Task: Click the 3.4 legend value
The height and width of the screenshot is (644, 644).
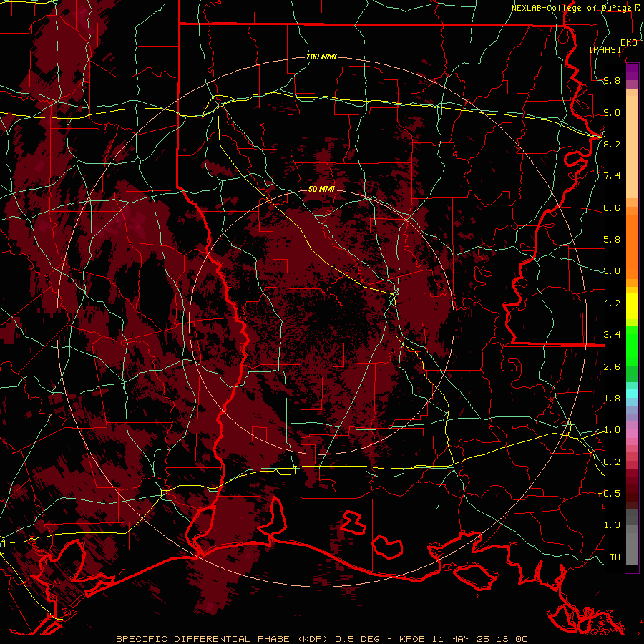Action: [x=612, y=335]
